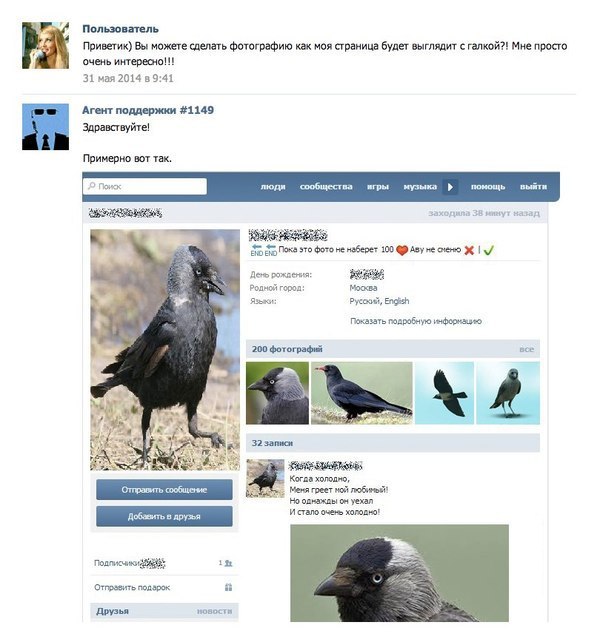600x642 pixels.
Task: Select музыка in top navigation
Action: tap(420, 187)
